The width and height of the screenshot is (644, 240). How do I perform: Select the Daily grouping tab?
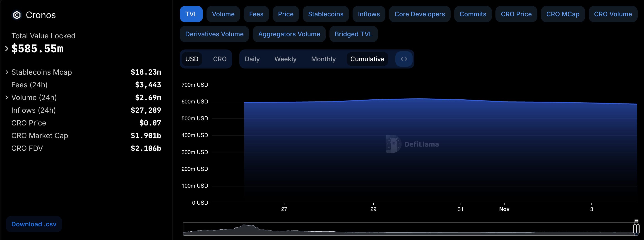click(x=252, y=59)
